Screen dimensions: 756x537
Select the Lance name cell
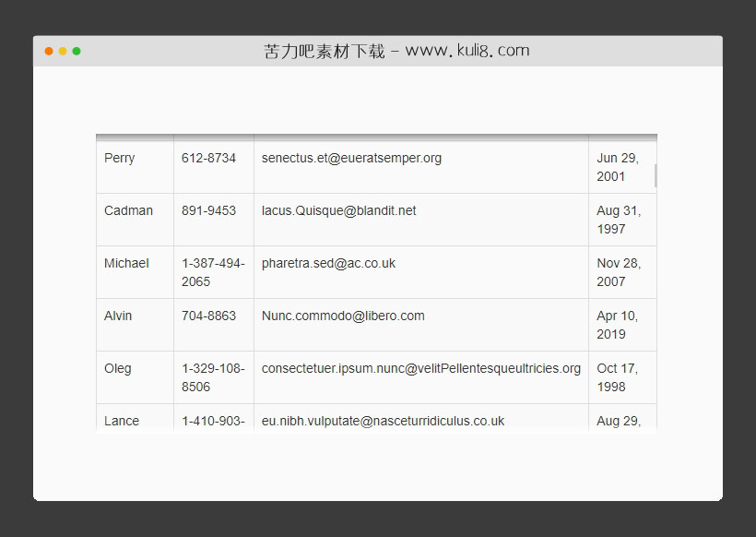(122, 421)
